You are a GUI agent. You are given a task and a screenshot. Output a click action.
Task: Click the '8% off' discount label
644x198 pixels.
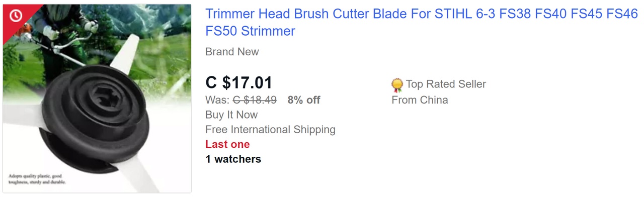(x=304, y=100)
